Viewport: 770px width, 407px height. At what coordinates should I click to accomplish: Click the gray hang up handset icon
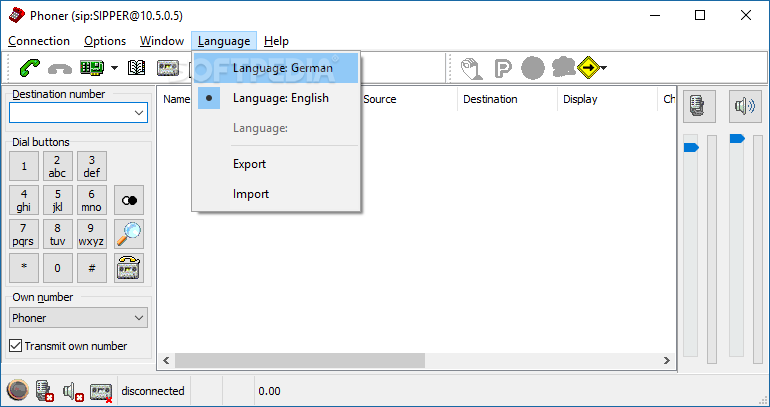60,69
